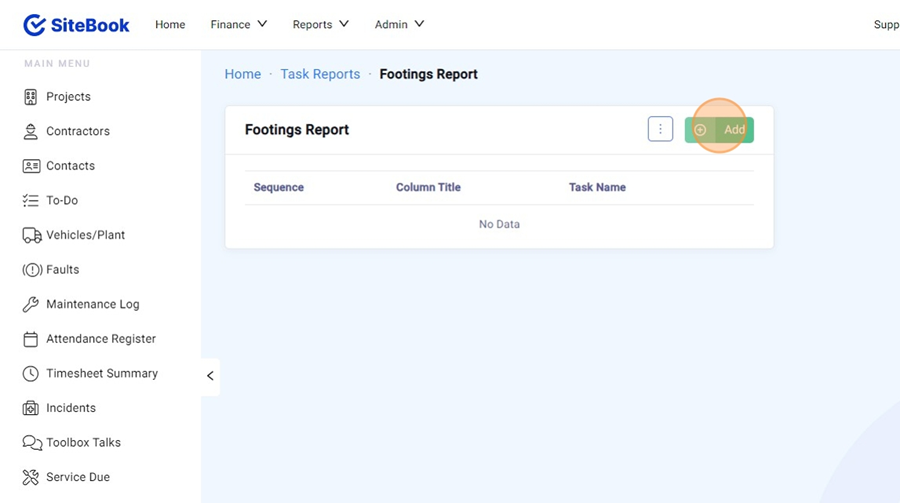The height and width of the screenshot is (503, 900).
Task: Click the Contractors person icon
Action: (30, 131)
